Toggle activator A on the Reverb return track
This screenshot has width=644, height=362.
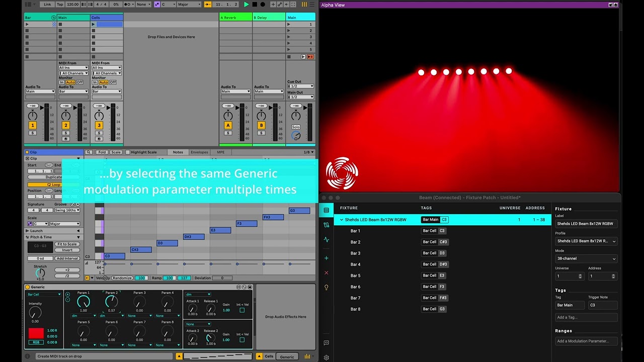tap(228, 125)
